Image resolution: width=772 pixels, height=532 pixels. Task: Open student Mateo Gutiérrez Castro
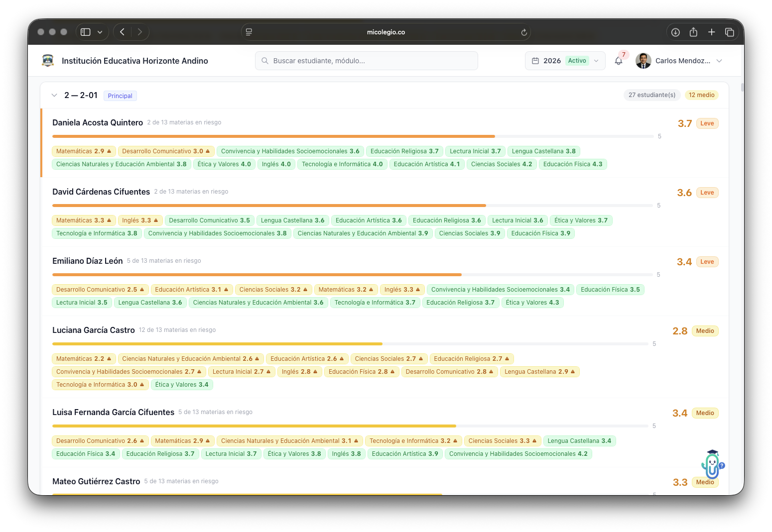[x=96, y=481]
